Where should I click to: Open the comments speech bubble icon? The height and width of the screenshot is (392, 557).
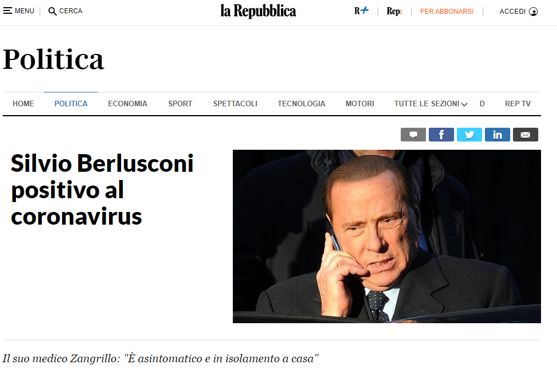tap(413, 135)
